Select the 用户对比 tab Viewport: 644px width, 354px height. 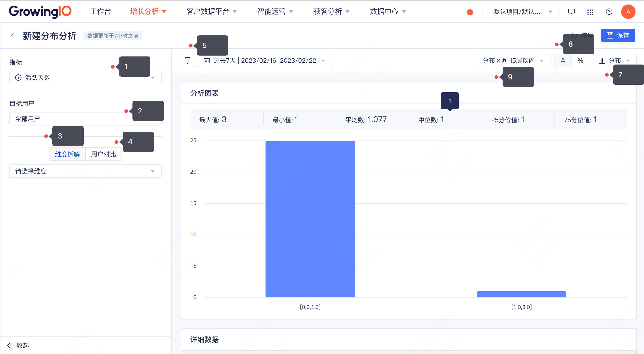point(104,154)
